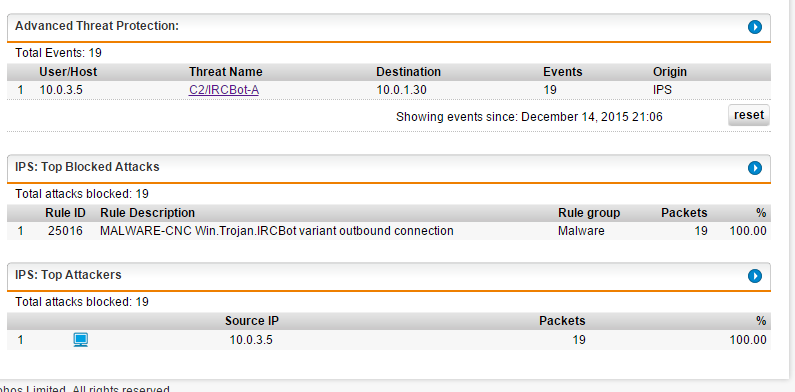The width and height of the screenshot is (795, 392).
Task: Click the blue computer icon for 10.0.3.5
Action: [81, 340]
